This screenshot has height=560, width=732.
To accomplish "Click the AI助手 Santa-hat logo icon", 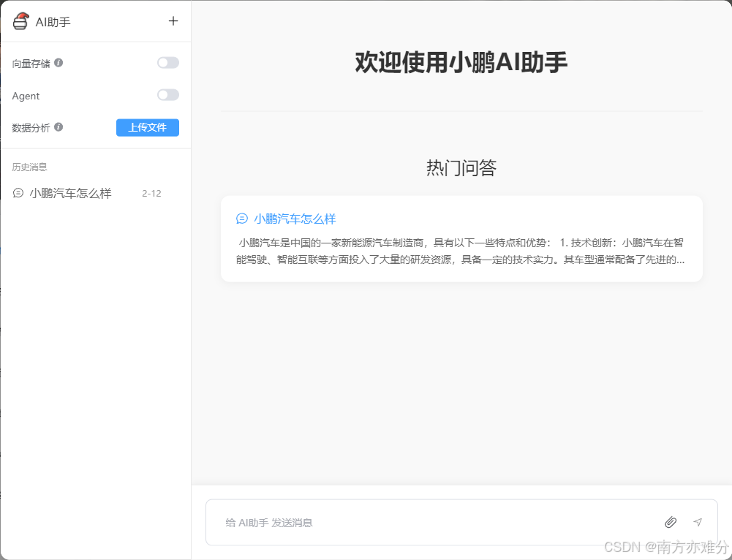I will coord(21,21).
